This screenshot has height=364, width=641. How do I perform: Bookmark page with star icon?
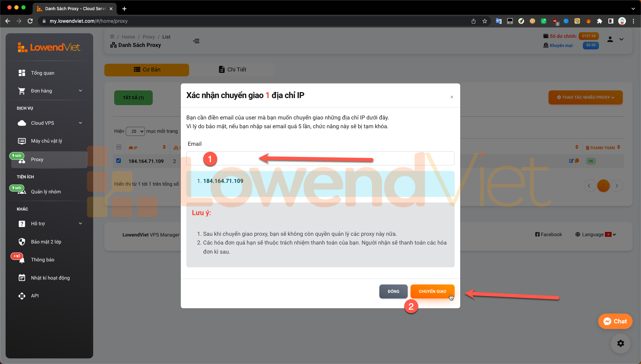[x=485, y=21]
